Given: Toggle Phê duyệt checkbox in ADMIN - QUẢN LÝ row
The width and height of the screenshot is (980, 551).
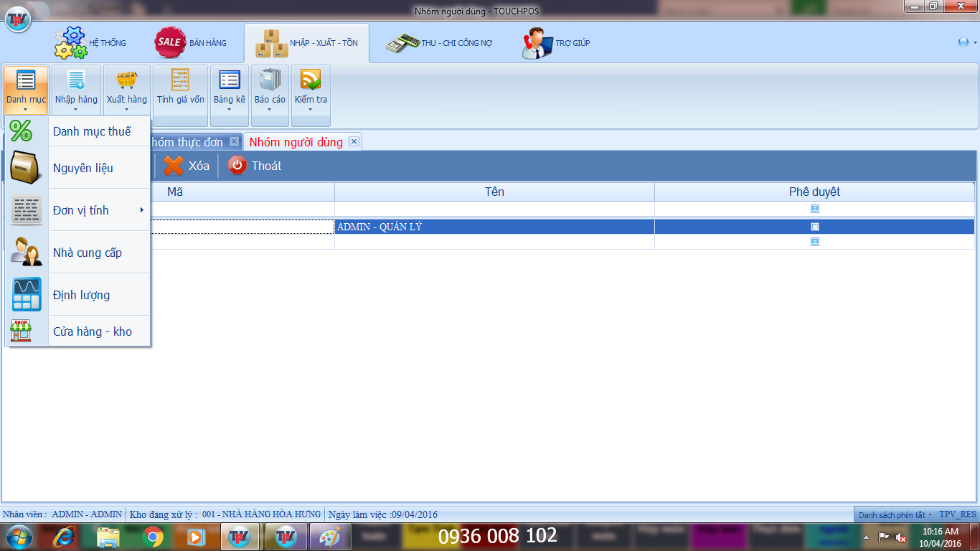Looking at the screenshot, I should click(x=814, y=227).
